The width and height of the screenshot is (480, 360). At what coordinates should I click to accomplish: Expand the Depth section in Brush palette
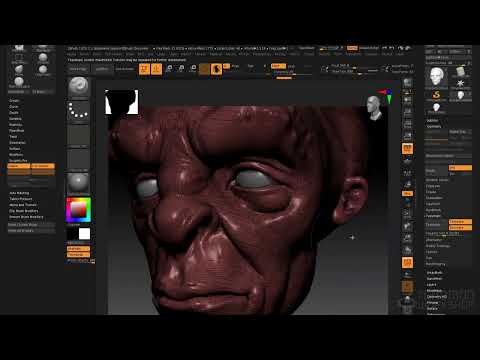pyautogui.click(x=14, y=112)
